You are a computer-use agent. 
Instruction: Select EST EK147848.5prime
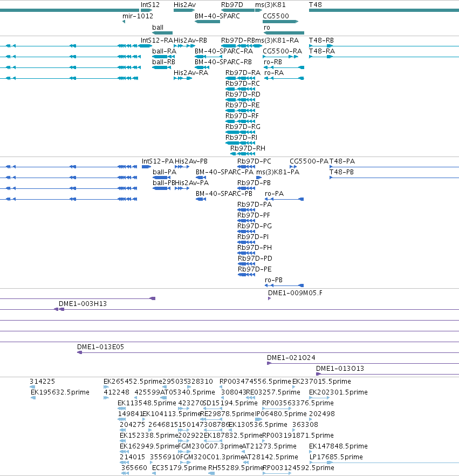point(338,446)
